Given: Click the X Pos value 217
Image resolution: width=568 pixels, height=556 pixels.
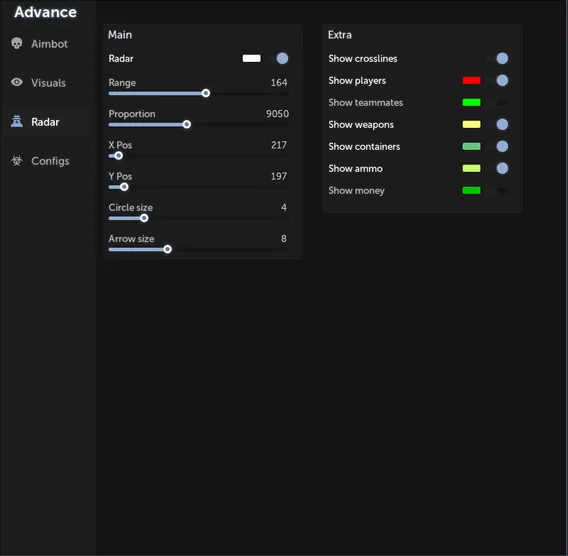Looking at the screenshot, I should pos(279,145).
